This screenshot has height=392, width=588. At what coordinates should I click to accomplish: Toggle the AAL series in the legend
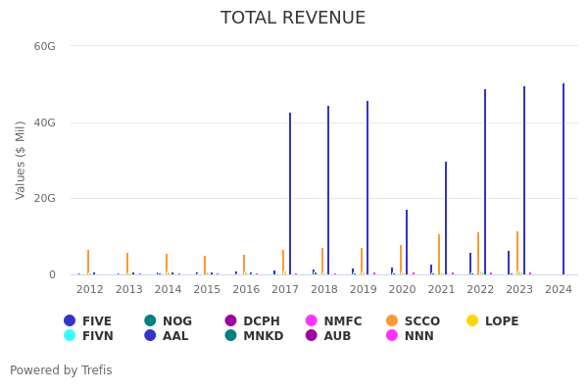(x=150, y=336)
